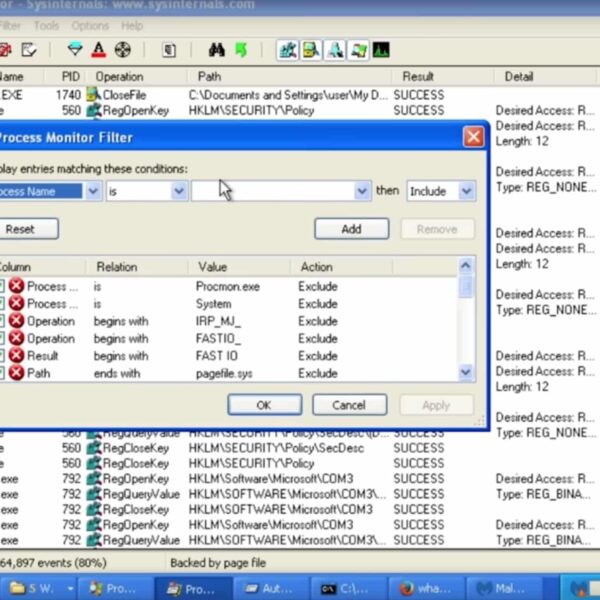Click filter list scroll up arrow
This screenshot has height=600, width=600.
(x=466, y=265)
